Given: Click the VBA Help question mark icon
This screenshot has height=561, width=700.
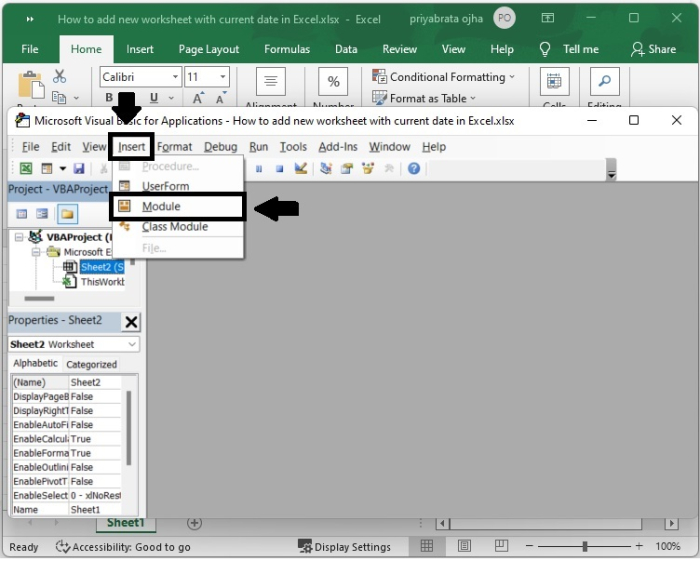Looking at the screenshot, I should 414,168.
